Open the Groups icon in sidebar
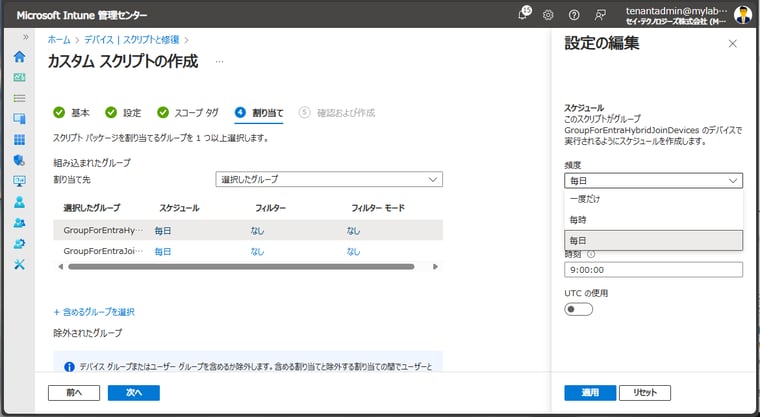The image size is (760, 417). click(x=19, y=223)
